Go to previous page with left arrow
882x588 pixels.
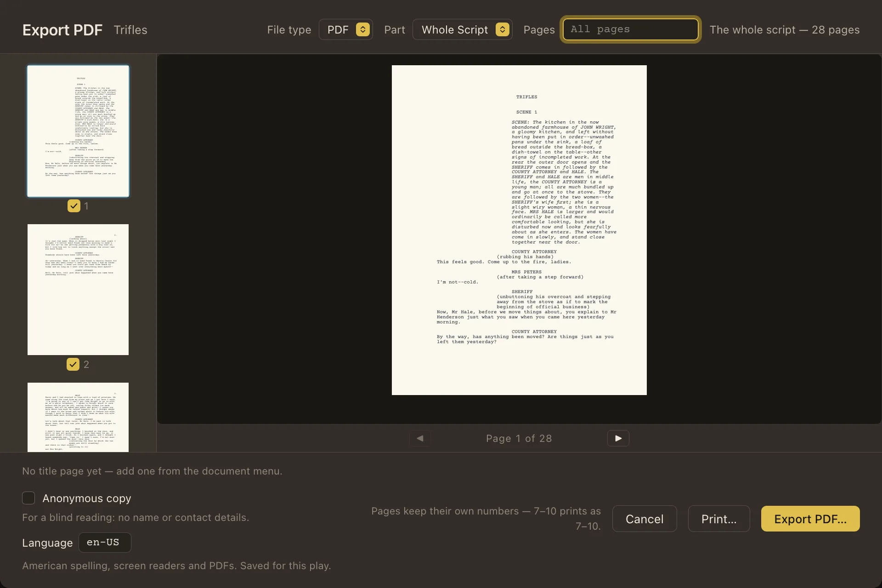(420, 438)
